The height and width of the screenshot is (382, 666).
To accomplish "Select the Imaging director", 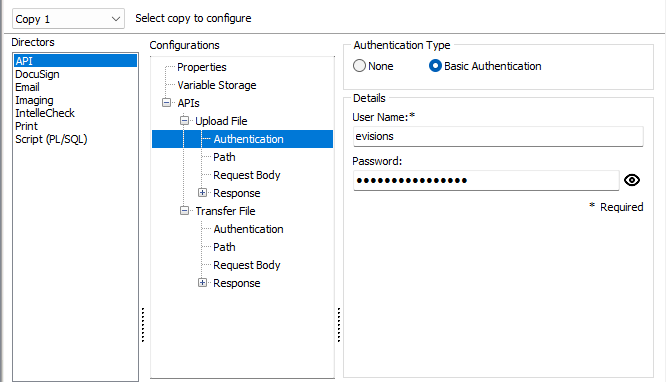I will 34,100.
